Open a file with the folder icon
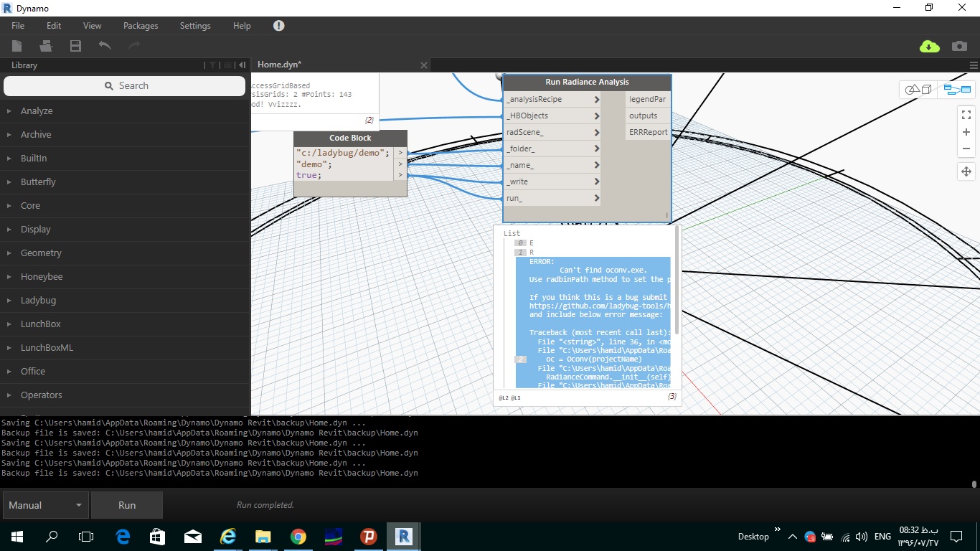The height and width of the screenshot is (551, 980). tap(46, 45)
